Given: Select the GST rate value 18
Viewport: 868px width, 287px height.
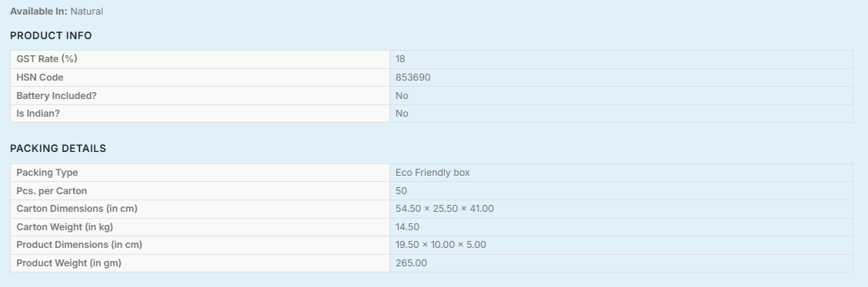Looking at the screenshot, I should click(400, 59).
